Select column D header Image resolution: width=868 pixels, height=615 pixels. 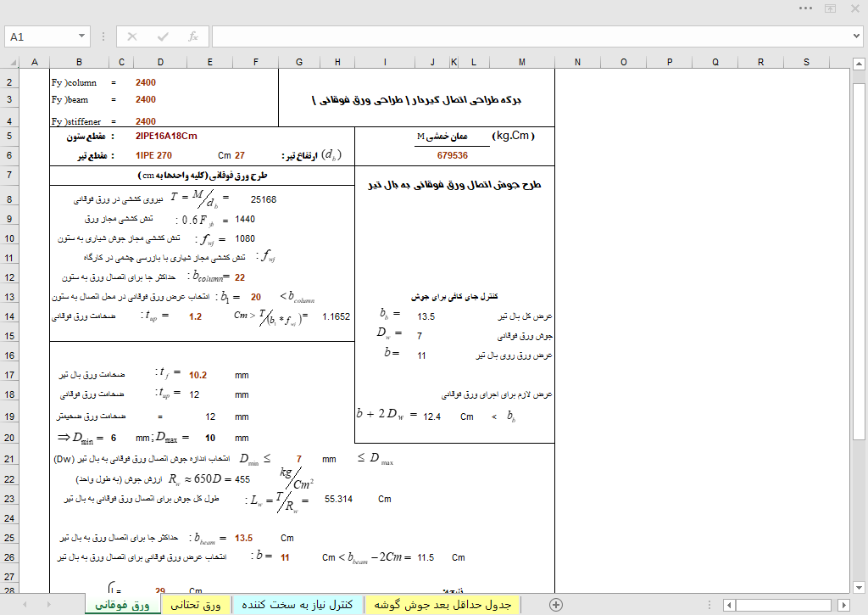[x=160, y=62]
